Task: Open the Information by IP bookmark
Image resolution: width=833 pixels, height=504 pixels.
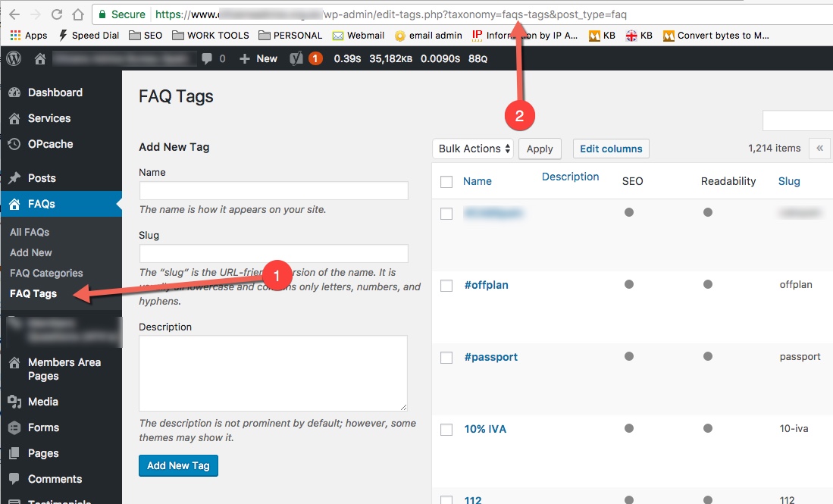Action: [525, 36]
